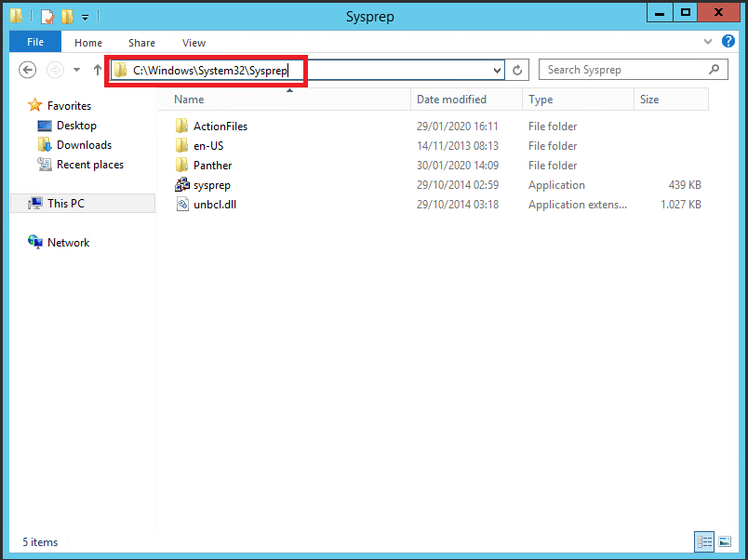Click the Application type cell for sysprep
This screenshot has height=560, width=748.
click(x=556, y=185)
